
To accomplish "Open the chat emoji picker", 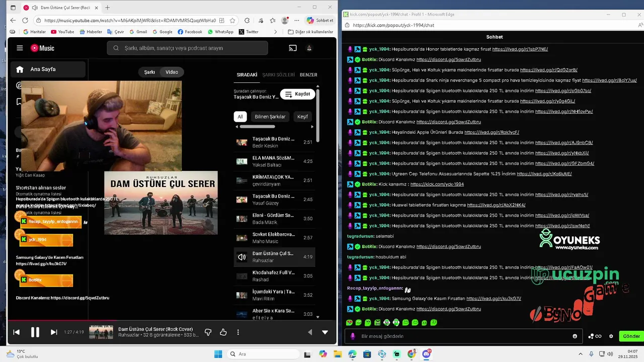I will pos(575,336).
